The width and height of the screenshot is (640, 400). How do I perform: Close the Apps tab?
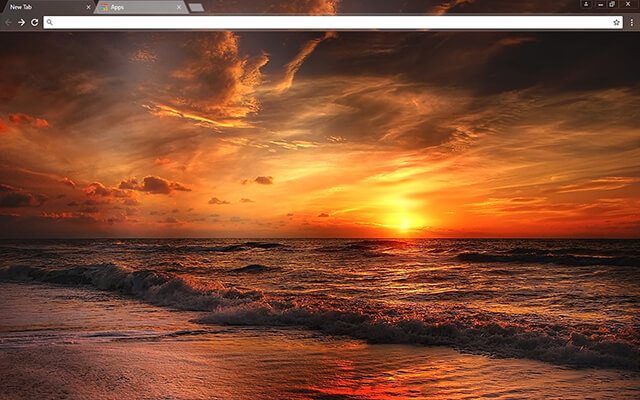180,7
